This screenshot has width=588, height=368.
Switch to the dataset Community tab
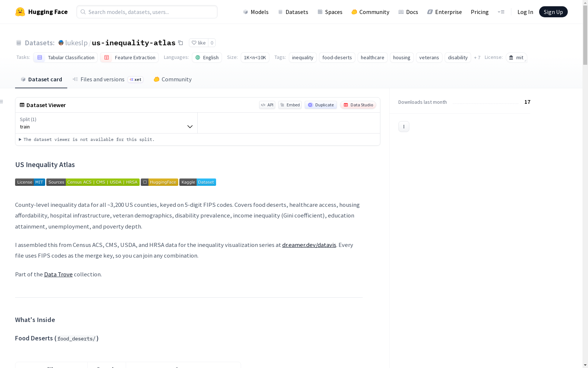pos(173,79)
